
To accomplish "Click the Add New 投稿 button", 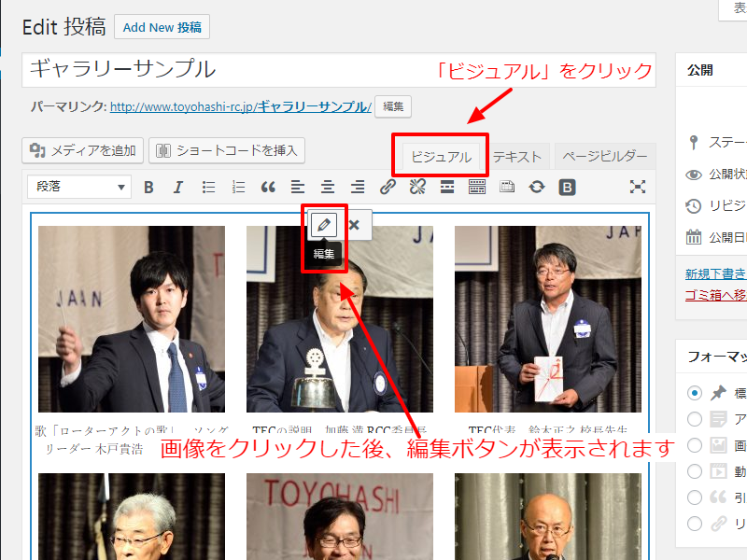I will pos(162,27).
